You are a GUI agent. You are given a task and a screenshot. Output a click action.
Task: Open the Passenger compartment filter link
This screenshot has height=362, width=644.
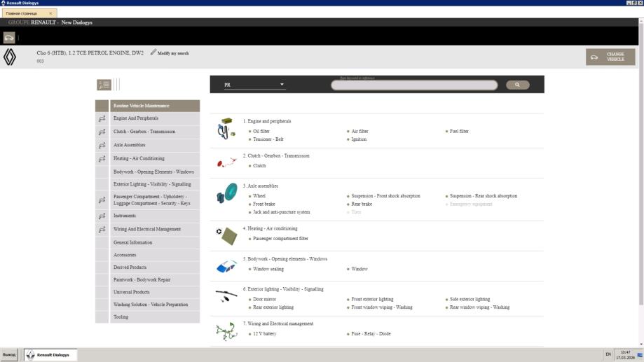[280, 239]
